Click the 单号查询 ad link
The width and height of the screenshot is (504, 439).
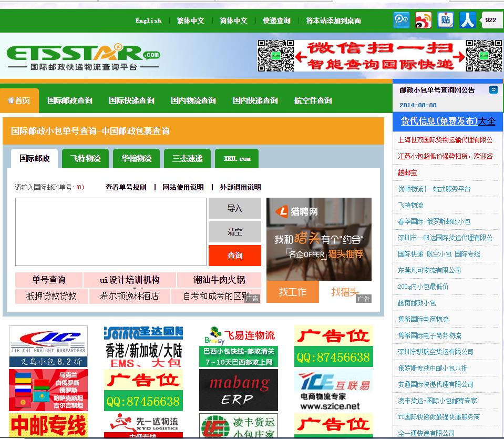49,280
